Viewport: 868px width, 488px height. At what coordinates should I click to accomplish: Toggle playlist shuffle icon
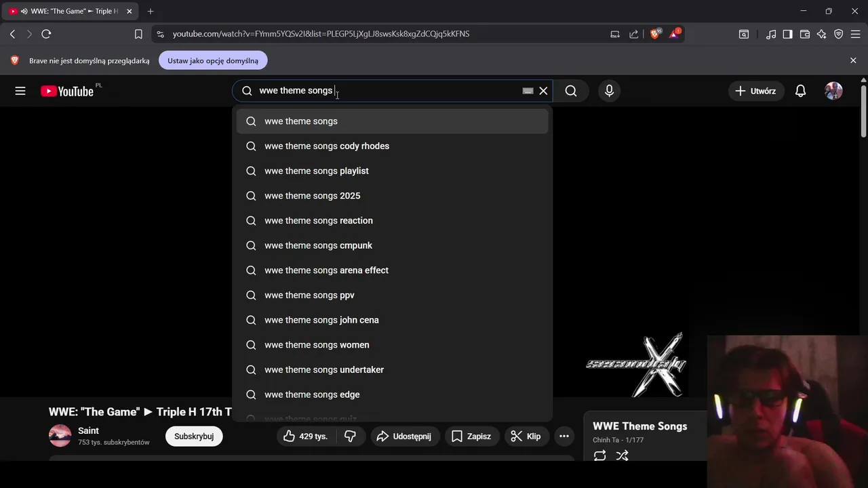[622, 456]
